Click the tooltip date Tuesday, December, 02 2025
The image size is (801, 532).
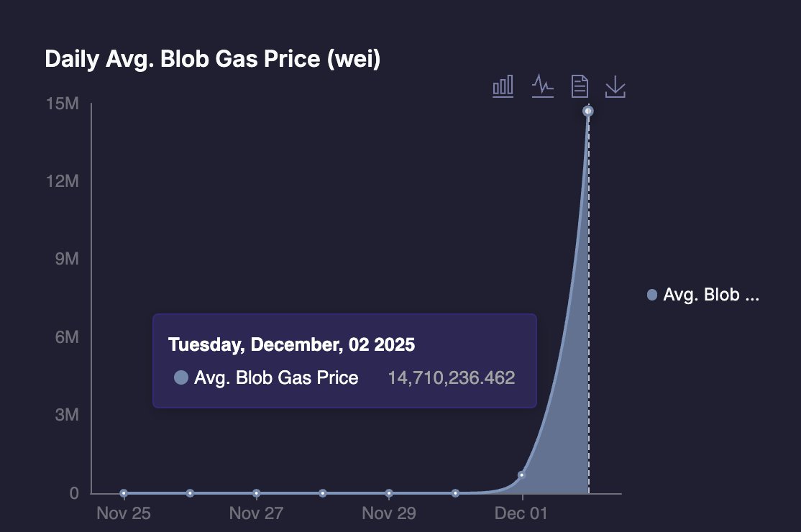click(x=291, y=344)
